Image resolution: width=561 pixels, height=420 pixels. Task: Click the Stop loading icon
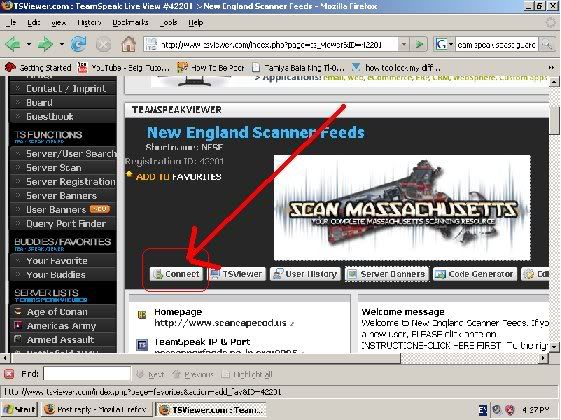click(x=103, y=45)
